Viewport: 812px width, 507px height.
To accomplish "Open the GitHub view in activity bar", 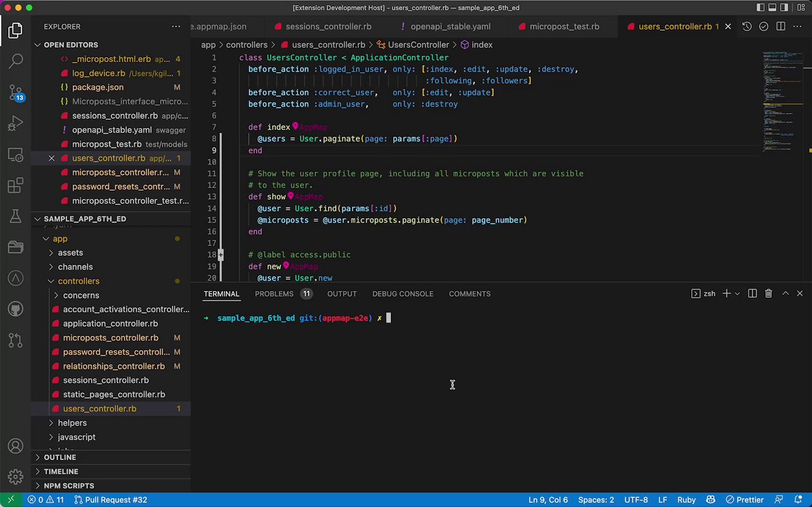I will [x=16, y=310].
